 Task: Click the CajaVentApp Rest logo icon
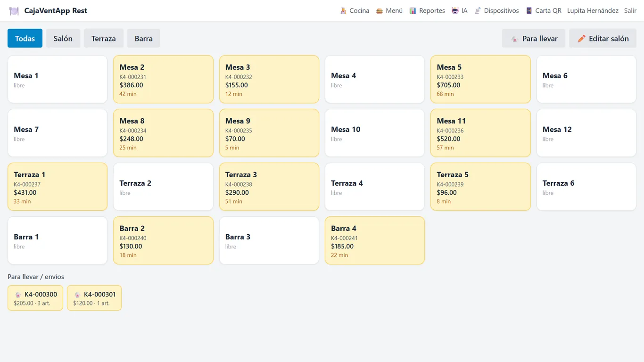[x=14, y=11]
